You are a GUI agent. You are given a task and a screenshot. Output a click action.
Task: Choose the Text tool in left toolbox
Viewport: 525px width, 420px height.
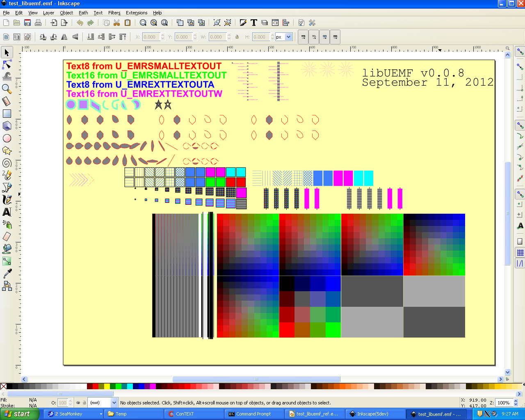coord(7,212)
